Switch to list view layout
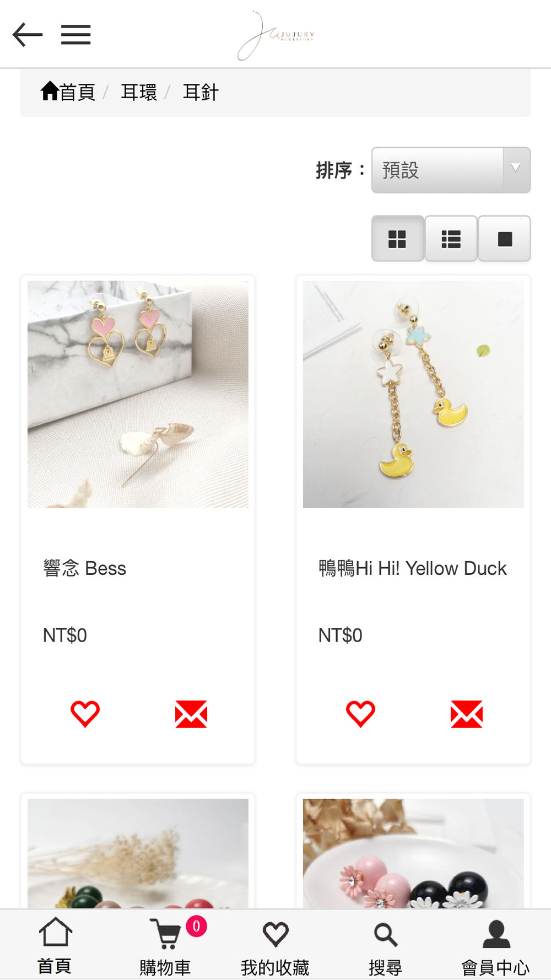 451,239
